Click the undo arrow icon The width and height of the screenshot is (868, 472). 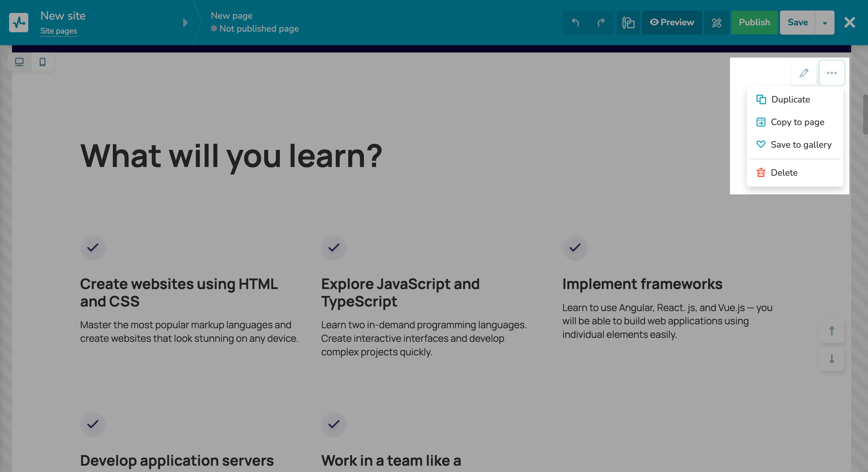tap(575, 23)
